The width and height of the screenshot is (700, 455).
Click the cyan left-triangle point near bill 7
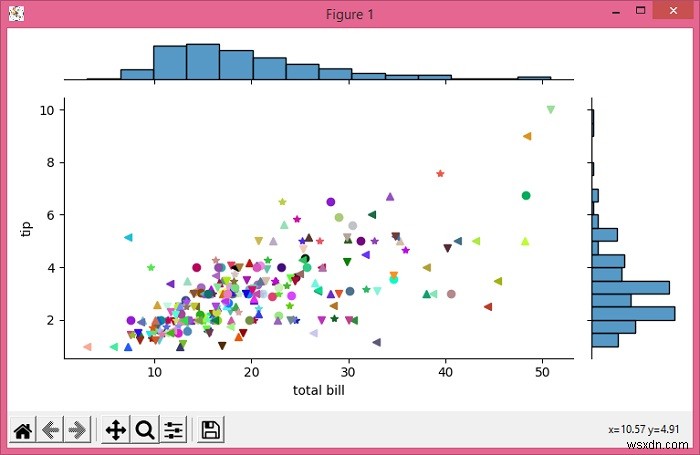pos(128,238)
